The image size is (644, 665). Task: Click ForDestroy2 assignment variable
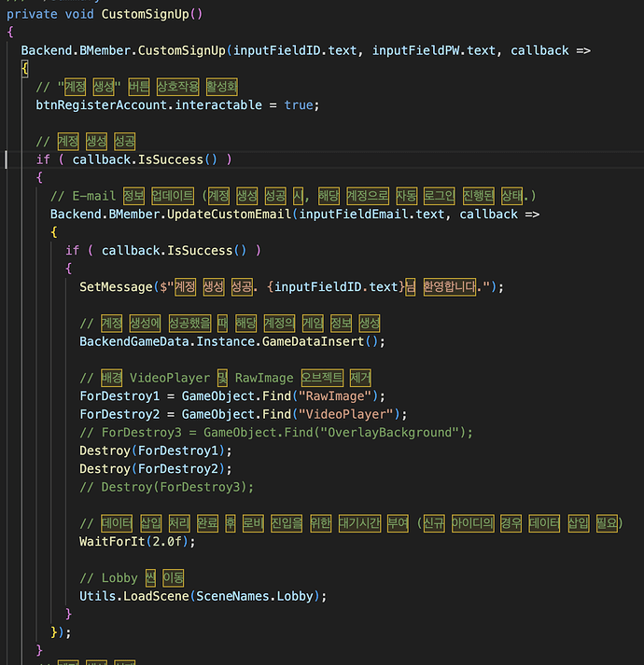119,414
